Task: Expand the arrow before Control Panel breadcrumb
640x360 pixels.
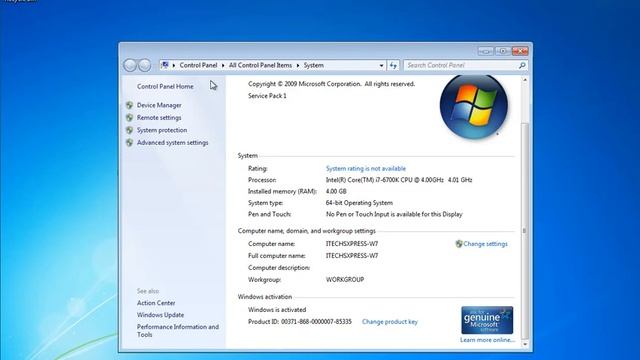Action: (x=173, y=65)
